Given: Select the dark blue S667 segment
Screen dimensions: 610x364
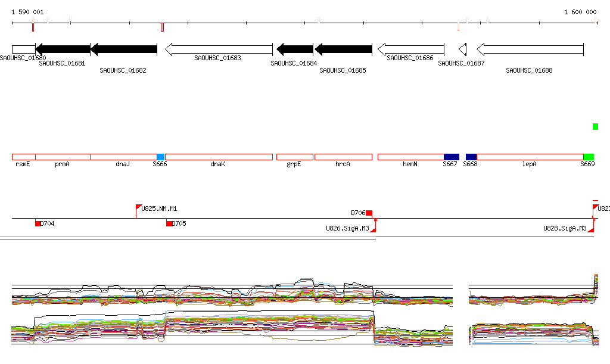Looking at the screenshot, I should click(451, 157).
